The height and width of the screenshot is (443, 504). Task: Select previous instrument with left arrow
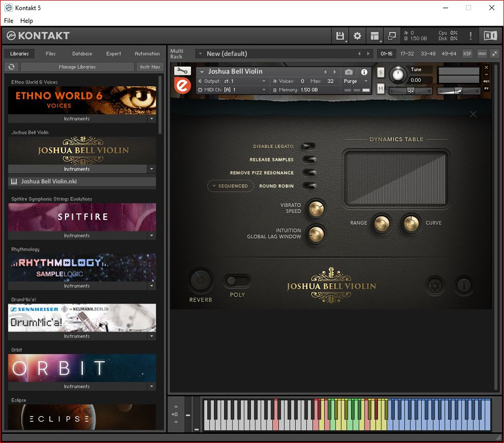click(x=325, y=72)
